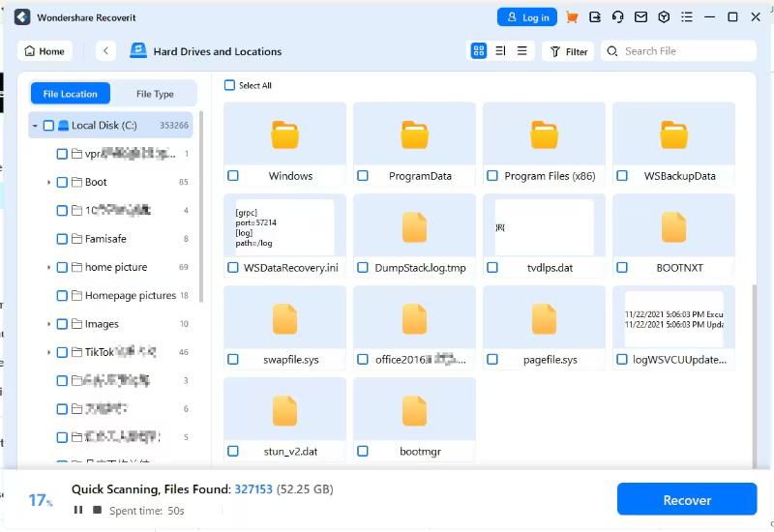Open the hamburger menu icon in title bar
Image resolution: width=774 pixels, height=532 pixels.
(686, 17)
